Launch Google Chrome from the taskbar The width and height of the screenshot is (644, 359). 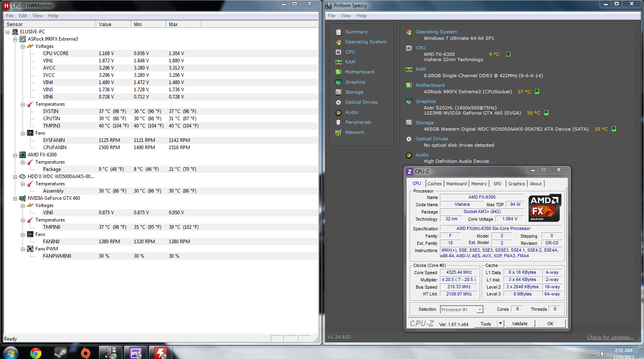tap(36, 353)
